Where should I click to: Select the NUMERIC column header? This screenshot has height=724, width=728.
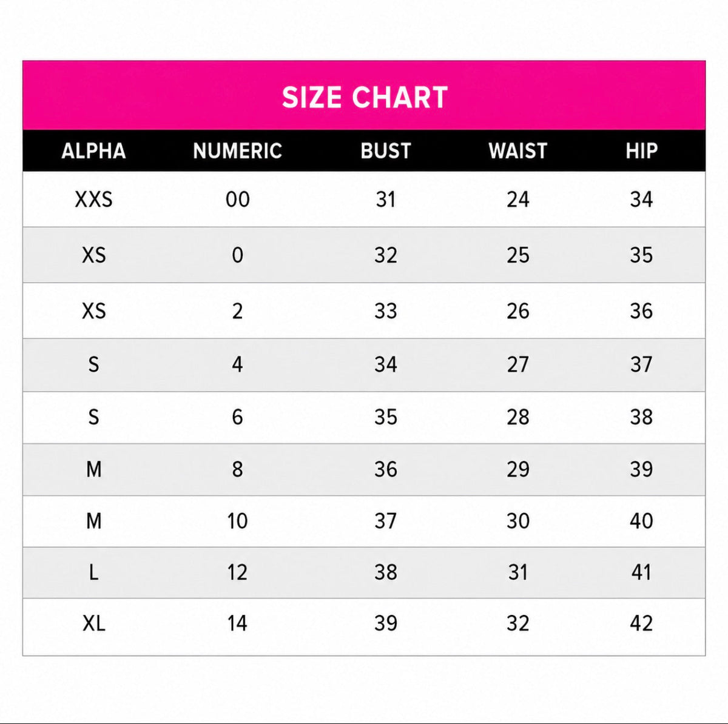tap(237, 151)
